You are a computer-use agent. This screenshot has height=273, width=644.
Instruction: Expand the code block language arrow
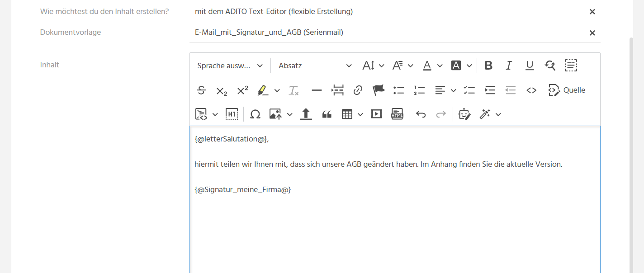(x=215, y=114)
